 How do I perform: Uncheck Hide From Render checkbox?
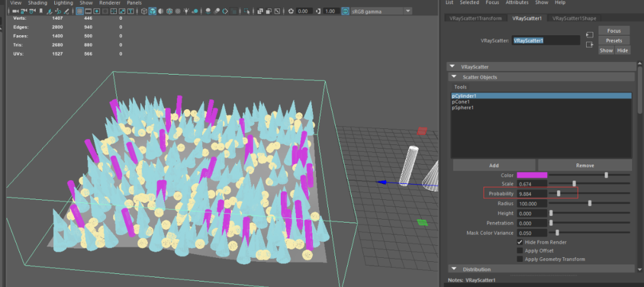coord(520,242)
